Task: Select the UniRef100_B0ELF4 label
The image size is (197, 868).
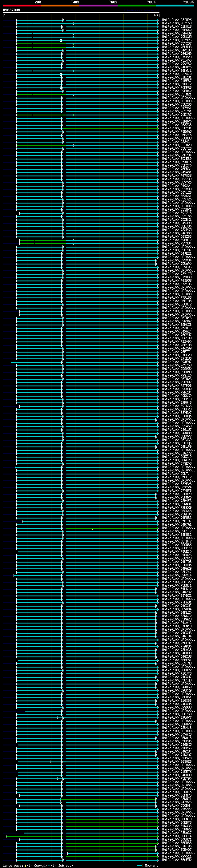Action: pos(177,836)
